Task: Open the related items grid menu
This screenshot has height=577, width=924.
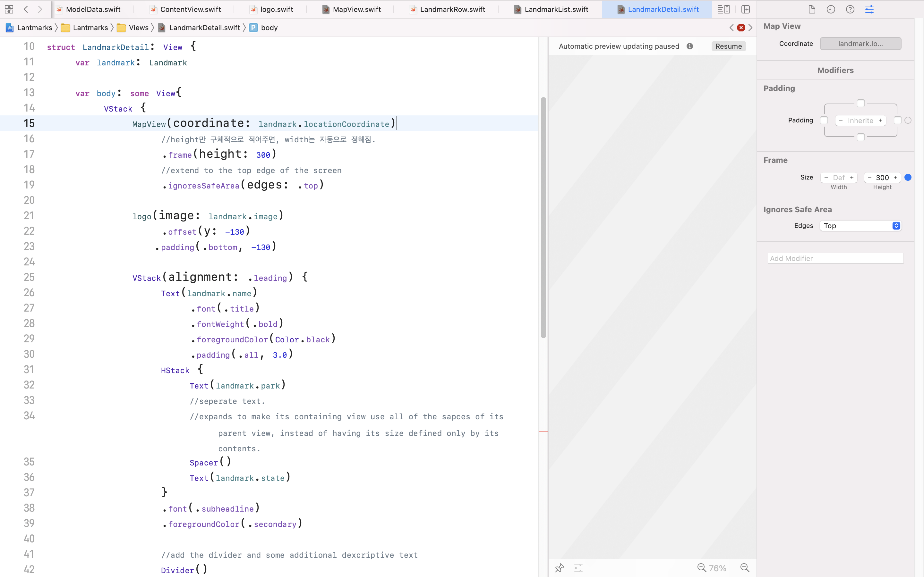Action: click(9, 9)
